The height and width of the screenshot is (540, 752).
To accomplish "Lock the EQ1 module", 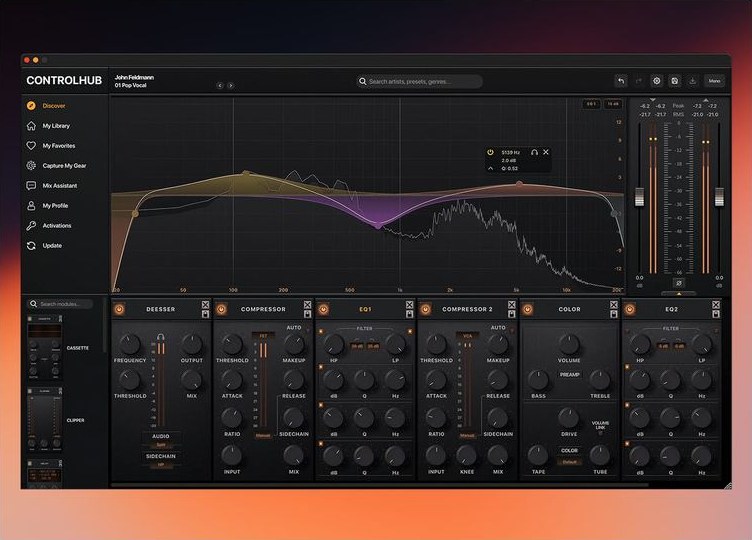I will click(410, 314).
